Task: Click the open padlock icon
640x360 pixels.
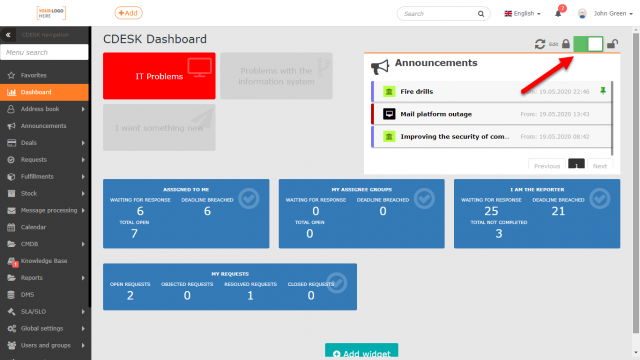Action: [612, 44]
